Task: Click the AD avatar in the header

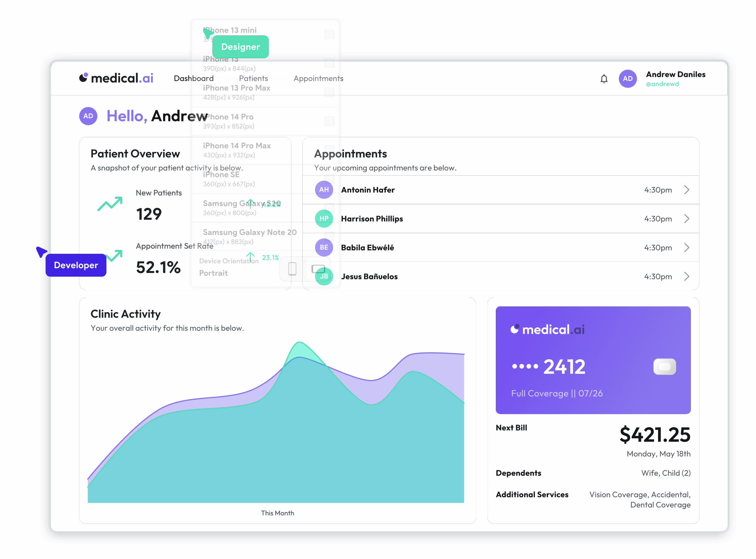Action: 628,79
